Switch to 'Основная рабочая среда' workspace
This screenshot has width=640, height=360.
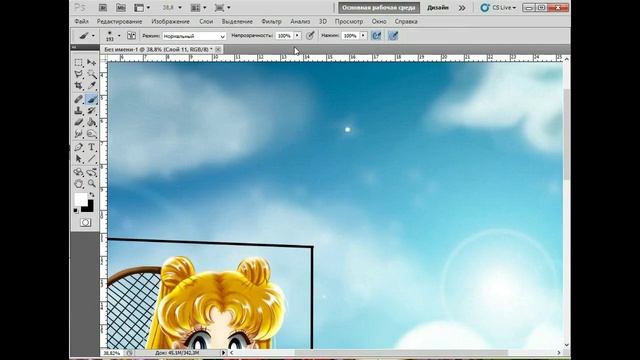379,7
